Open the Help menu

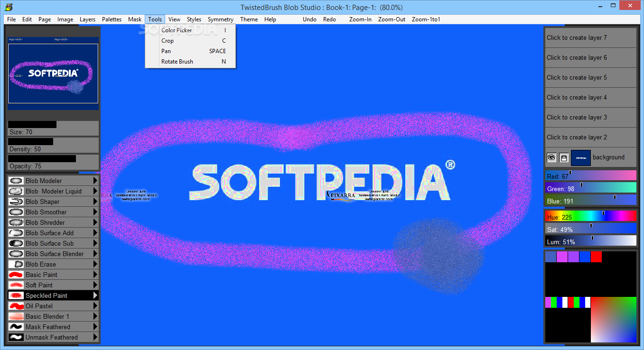(x=270, y=19)
